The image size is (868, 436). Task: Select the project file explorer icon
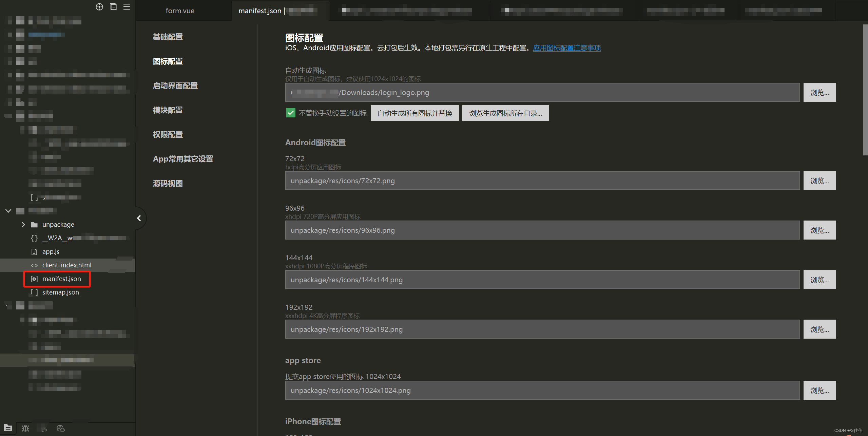click(x=8, y=428)
